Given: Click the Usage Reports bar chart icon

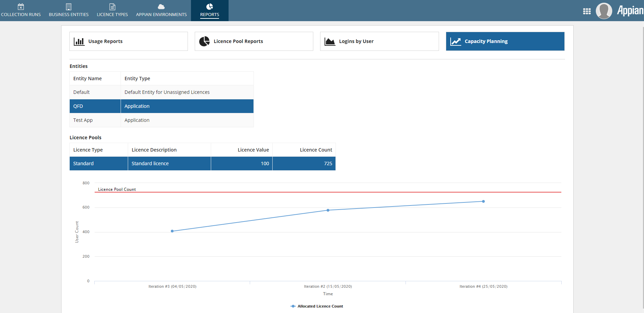Looking at the screenshot, I should point(79,41).
